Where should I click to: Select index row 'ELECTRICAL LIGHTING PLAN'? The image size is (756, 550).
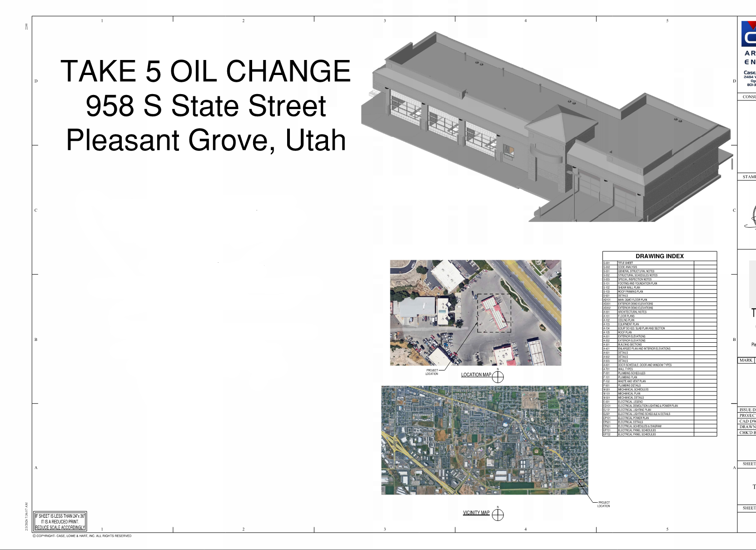coord(660,410)
